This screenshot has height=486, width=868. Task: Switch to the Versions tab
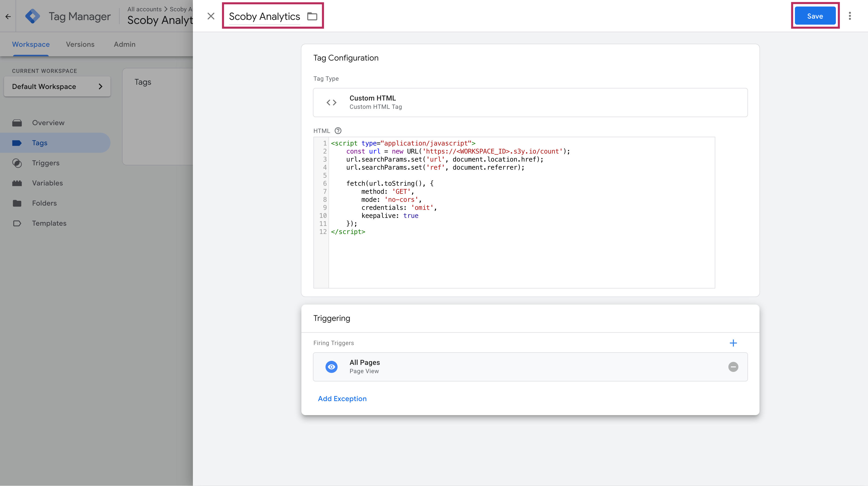coord(80,44)
